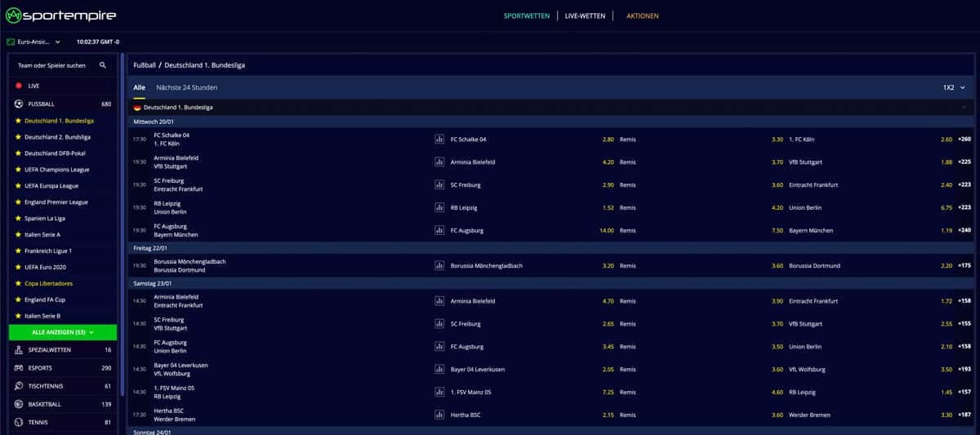Open statistics icon for FC Schalke 04 match
The height and width of the screenshot is (435, 980).
tap(439, 139)
